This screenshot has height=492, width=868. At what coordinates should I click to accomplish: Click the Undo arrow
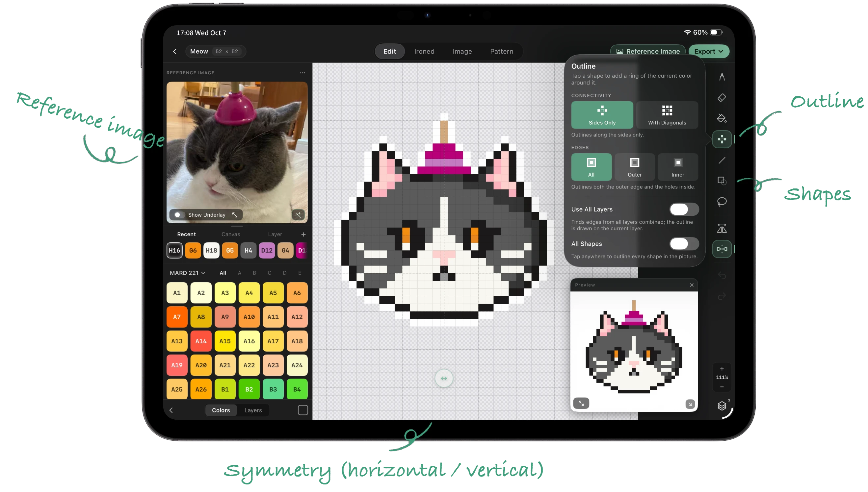point(722,276)
